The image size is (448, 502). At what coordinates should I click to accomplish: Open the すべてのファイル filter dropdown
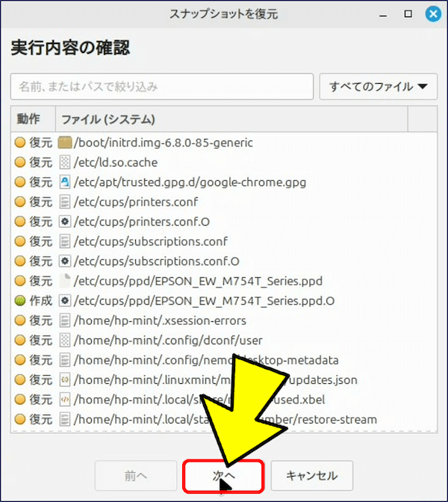(378, 87)
